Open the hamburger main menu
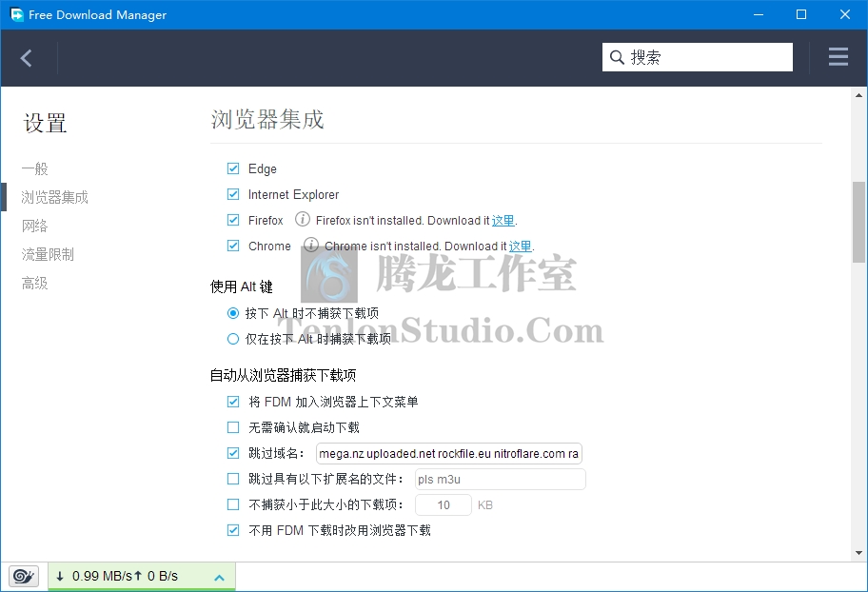 pos(838,57)
